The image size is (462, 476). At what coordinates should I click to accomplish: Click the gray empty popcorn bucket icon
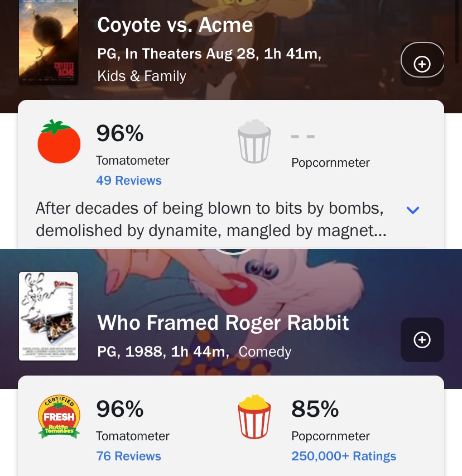point(254,141)
